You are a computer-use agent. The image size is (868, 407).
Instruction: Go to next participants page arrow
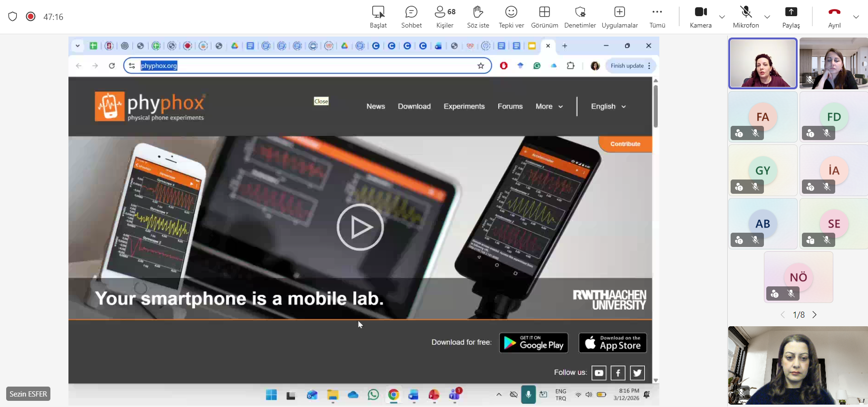815,315
